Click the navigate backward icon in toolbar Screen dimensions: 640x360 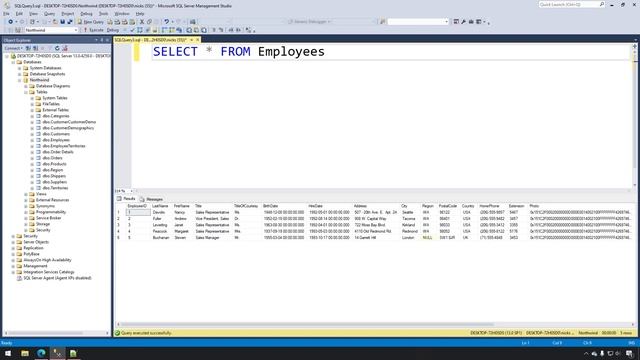tap(10, 22)
